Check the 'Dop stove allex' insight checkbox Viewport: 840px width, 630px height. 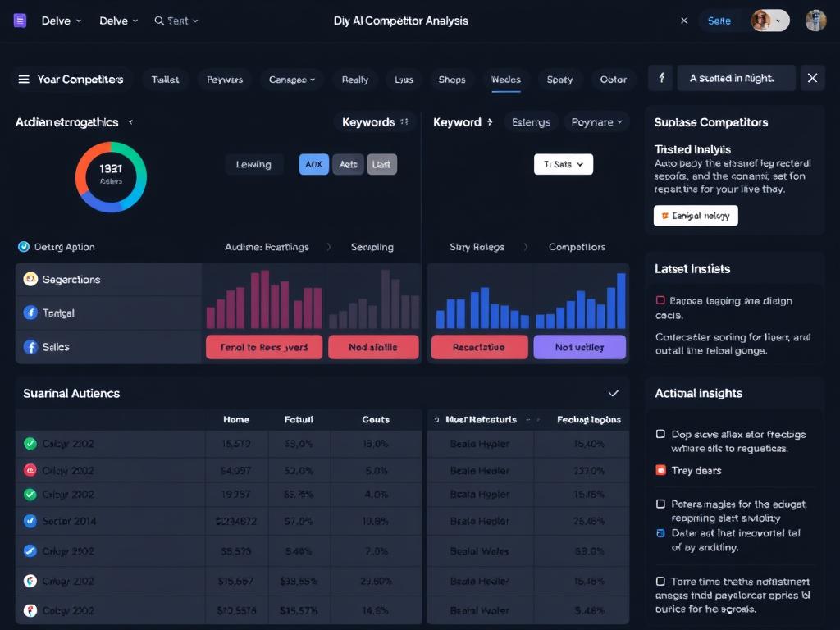[x=660, y=434]
